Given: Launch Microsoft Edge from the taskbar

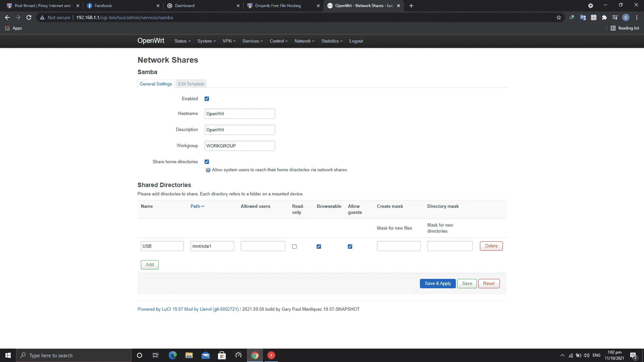Looking at the screenshot, I should [172, 355].
